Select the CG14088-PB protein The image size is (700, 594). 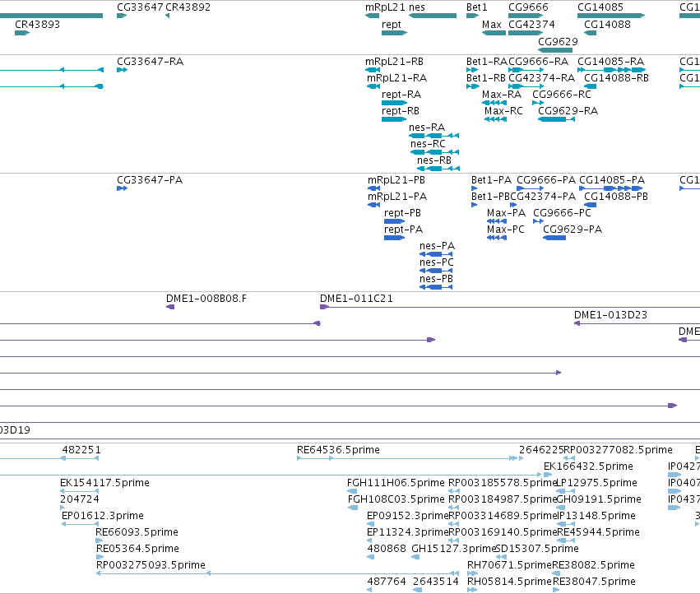(x=590, y=205)
